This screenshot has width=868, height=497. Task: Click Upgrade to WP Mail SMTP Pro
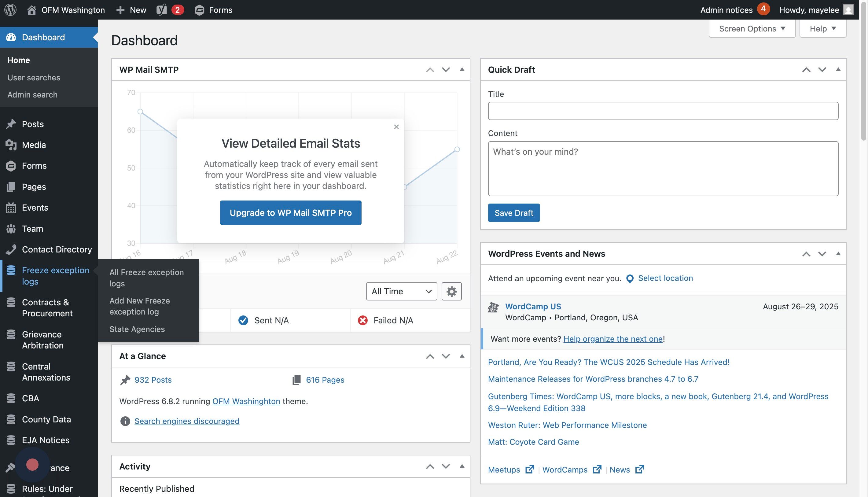[x=290, y=213]
